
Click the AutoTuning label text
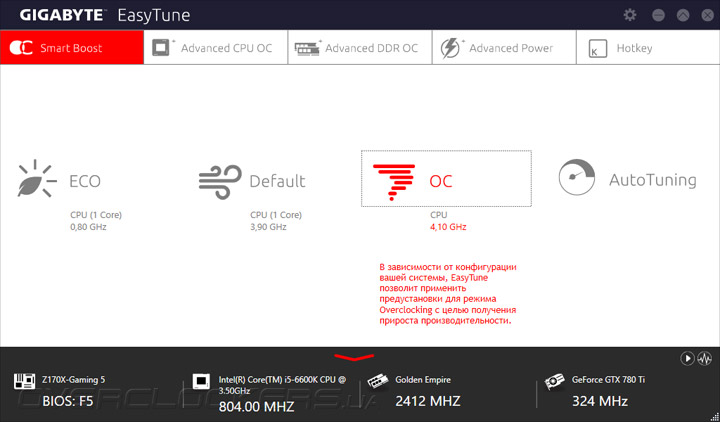coord(652,180)
